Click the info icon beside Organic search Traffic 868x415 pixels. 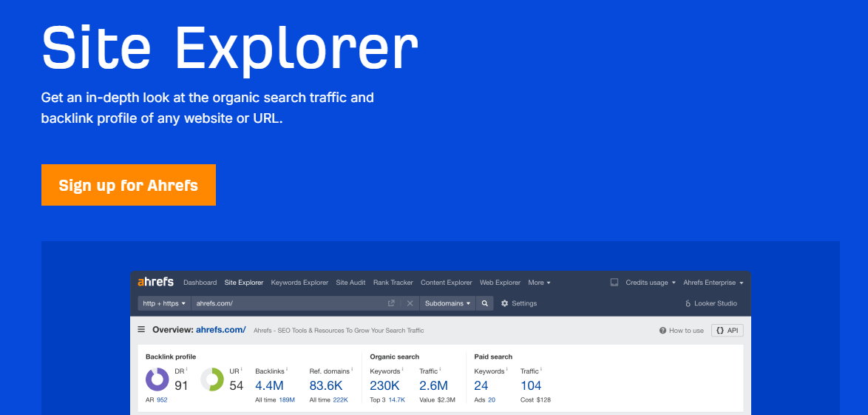click(x=441, y=368)
